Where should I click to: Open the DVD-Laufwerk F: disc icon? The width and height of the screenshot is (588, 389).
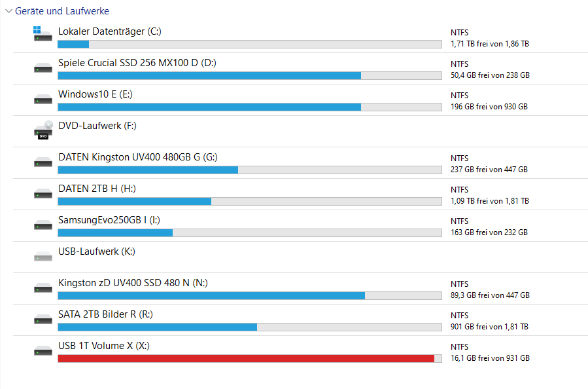(43, 130)
